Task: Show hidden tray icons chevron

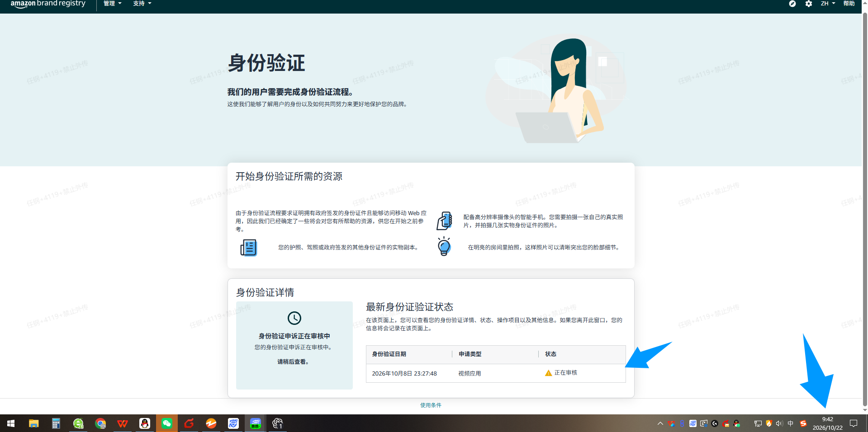Action: click(x=660, y=423)
